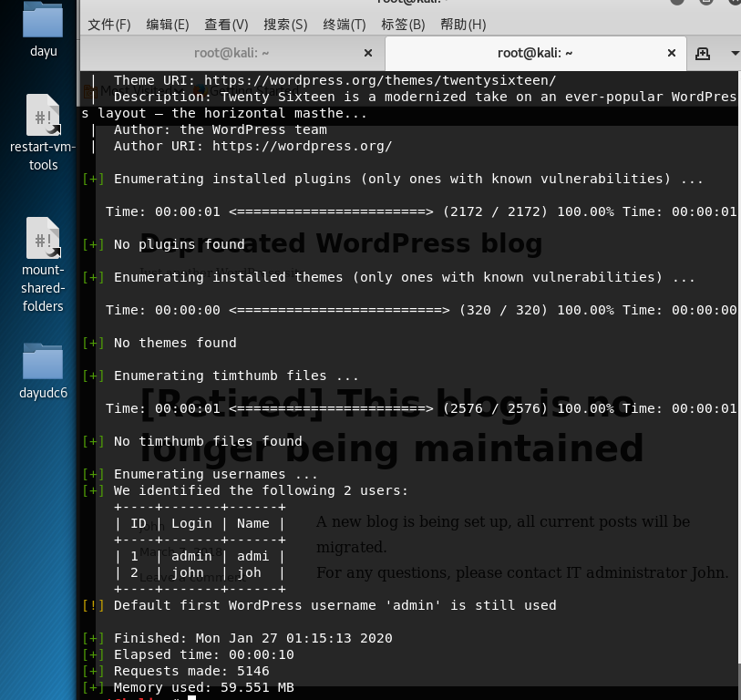Open the 标签(B) menu

(x=403, y=25)
